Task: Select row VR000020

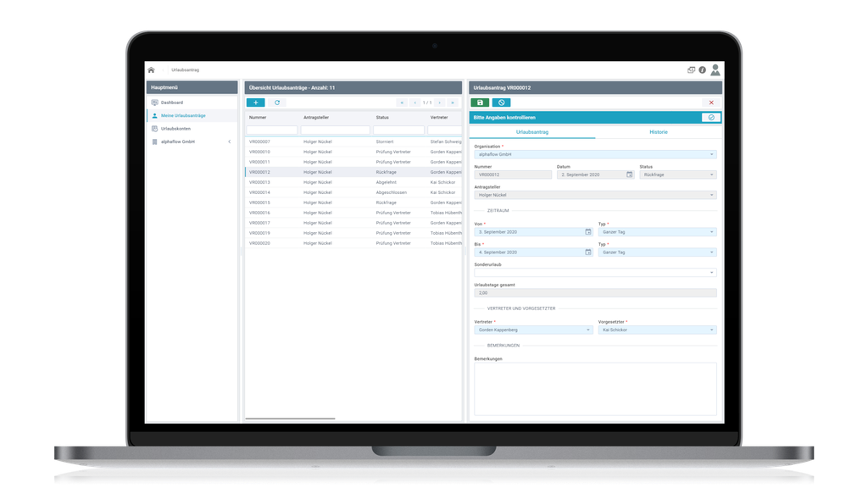Action: (x=353, y=243)
